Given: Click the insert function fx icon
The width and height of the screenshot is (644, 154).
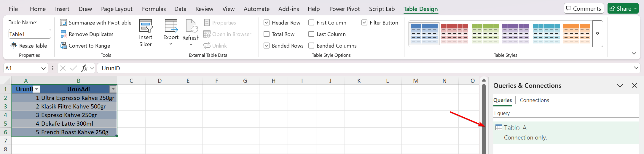Looking at the screenshot, I should pos(85,68).
